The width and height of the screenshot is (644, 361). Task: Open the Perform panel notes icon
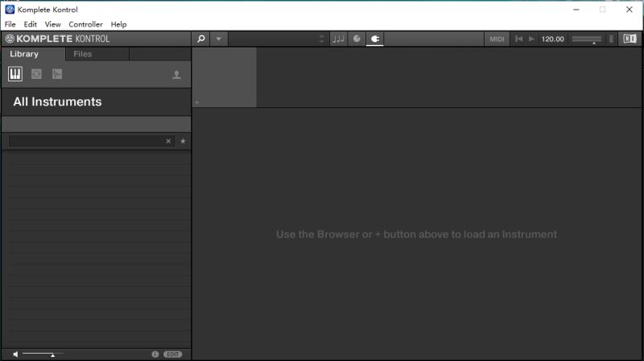pos(338,39)
